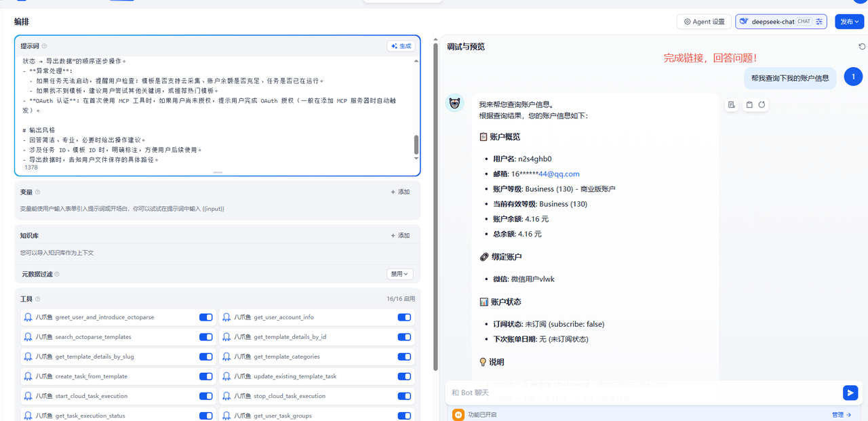The height and width of the screenshot is (421, 868).
Task: Disable the search_octoparse_templates tool switch
Action: coord(206,337)
